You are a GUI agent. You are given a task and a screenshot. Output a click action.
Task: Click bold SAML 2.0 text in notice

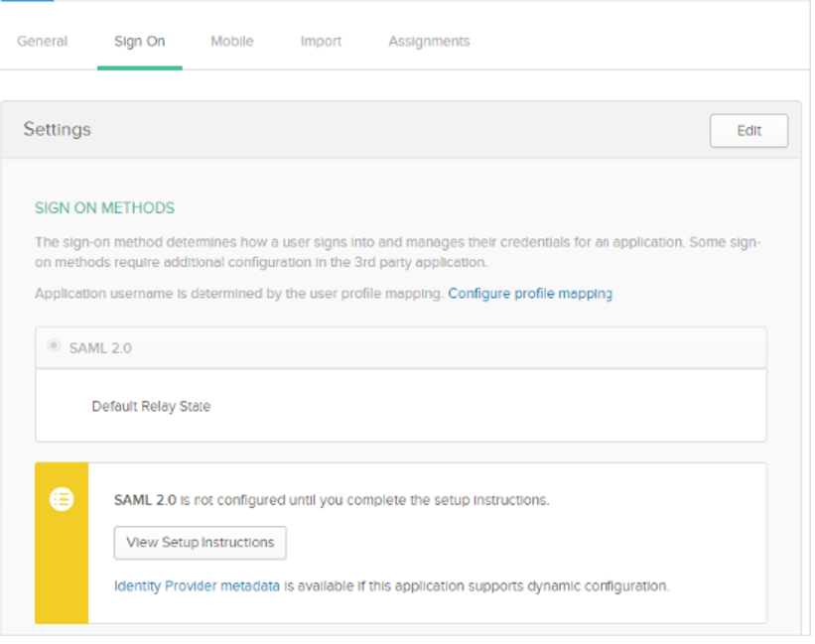(145, 500)
